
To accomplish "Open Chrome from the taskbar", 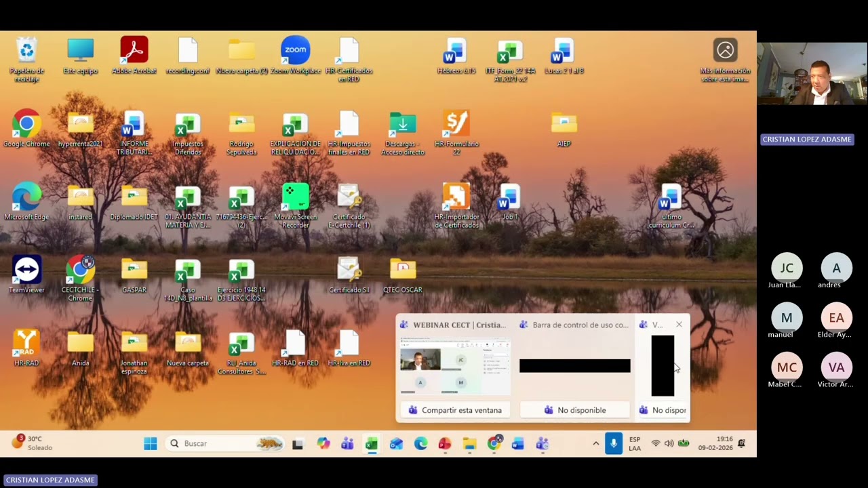I will [494, 443].
